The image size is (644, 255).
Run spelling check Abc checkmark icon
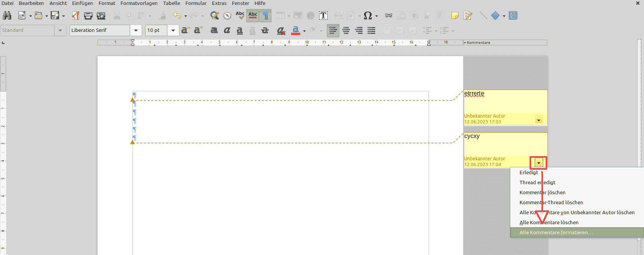[x=240, y=15]
